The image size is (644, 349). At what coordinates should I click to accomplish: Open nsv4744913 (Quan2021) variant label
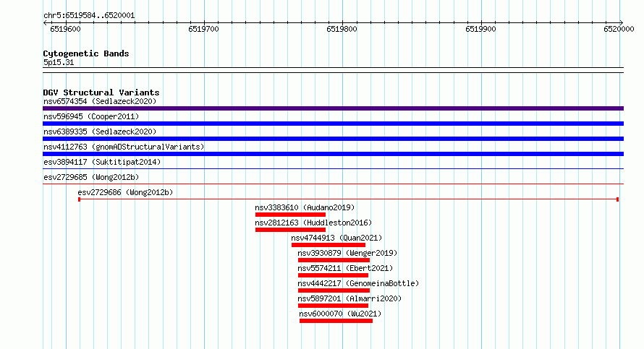(x=336, y=238)
